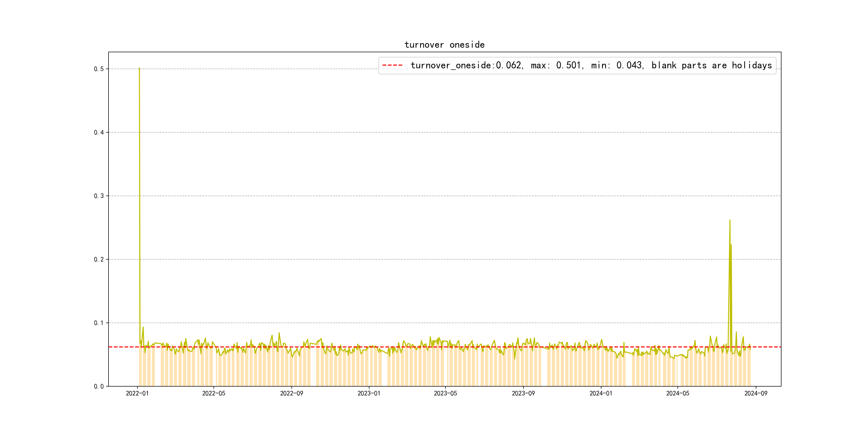
Task: Click the 2022-01 x-axis tick label
Action: (137, 394)
